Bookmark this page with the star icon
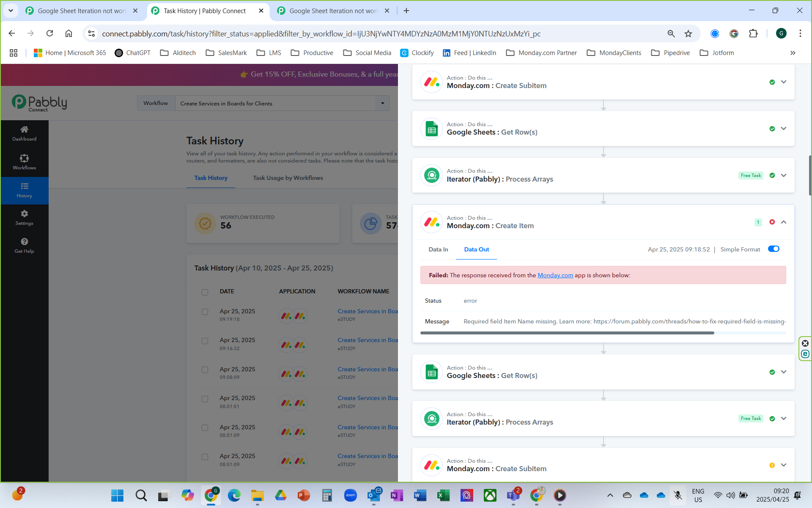The image size is (812, 508). click(x=688, y=33)
